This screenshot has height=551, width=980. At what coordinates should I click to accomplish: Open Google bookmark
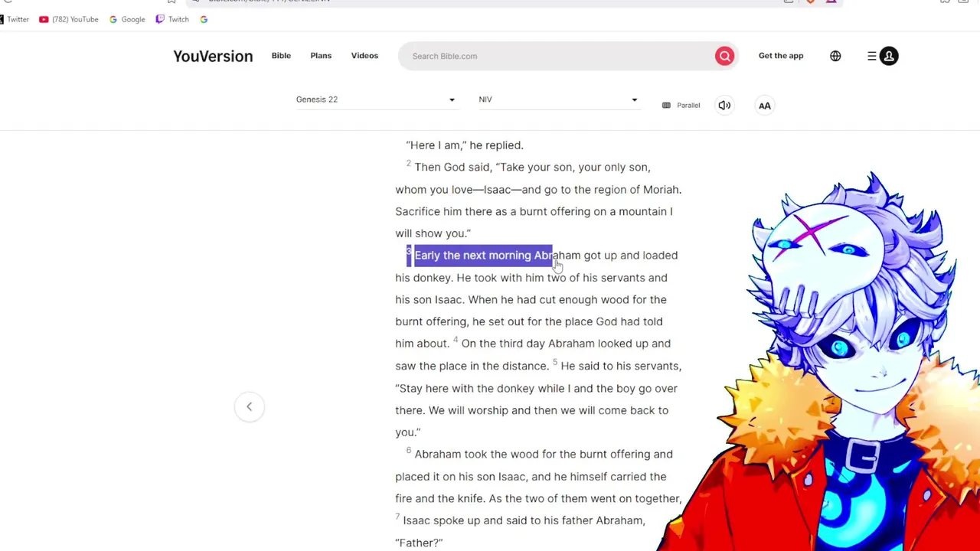pos(127,19)
